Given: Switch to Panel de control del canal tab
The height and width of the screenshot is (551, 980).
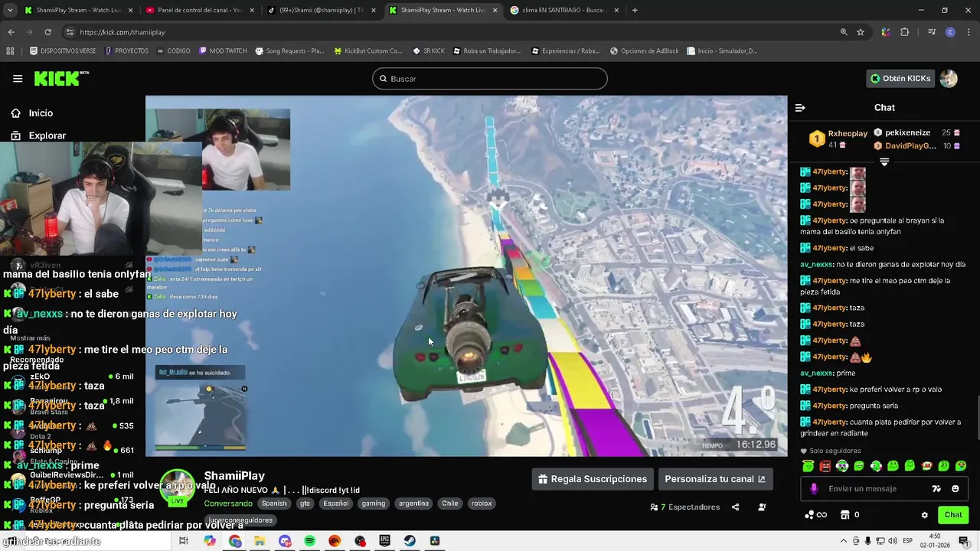Looking at the screenshot, I should tap(198, 10).
